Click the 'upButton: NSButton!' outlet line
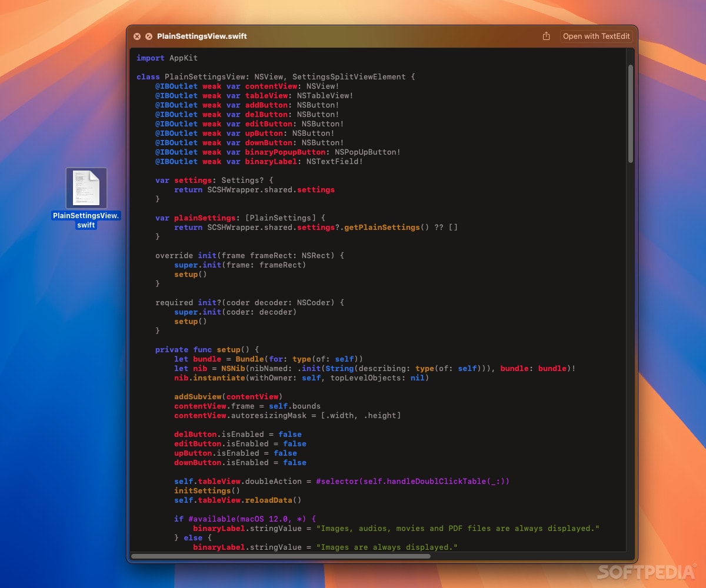This screenshot has width=706, height=588. [245, 133]
